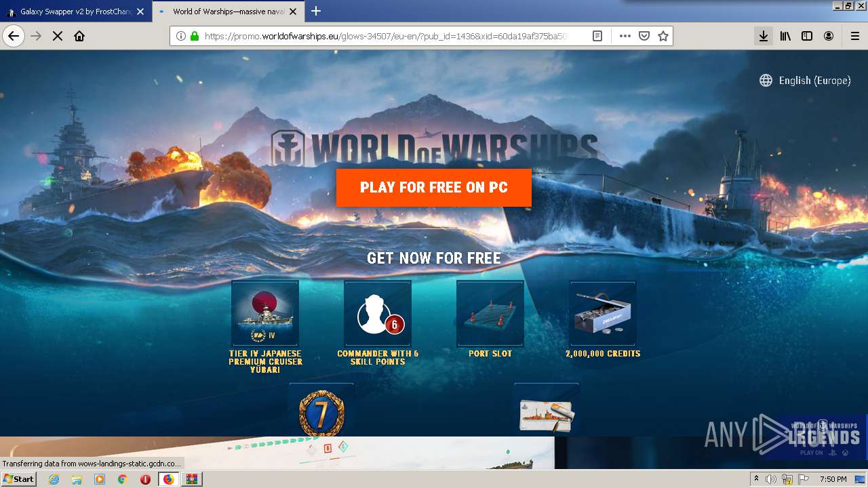The height and width of the screenshot is (488, 868).
Task: Click PLAY FOR FREE ON PC button
Action: pyautogui.click(x=434, y=188)
